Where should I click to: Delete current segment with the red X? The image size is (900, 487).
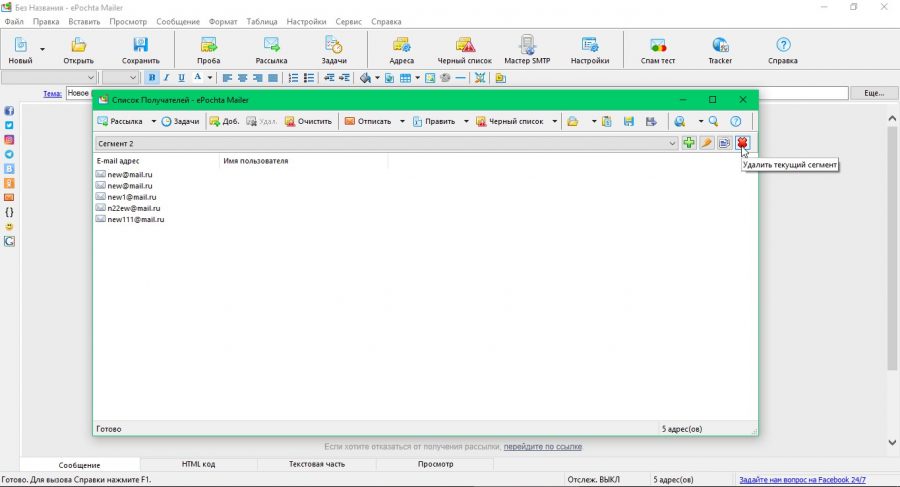(x=742, y=143)
